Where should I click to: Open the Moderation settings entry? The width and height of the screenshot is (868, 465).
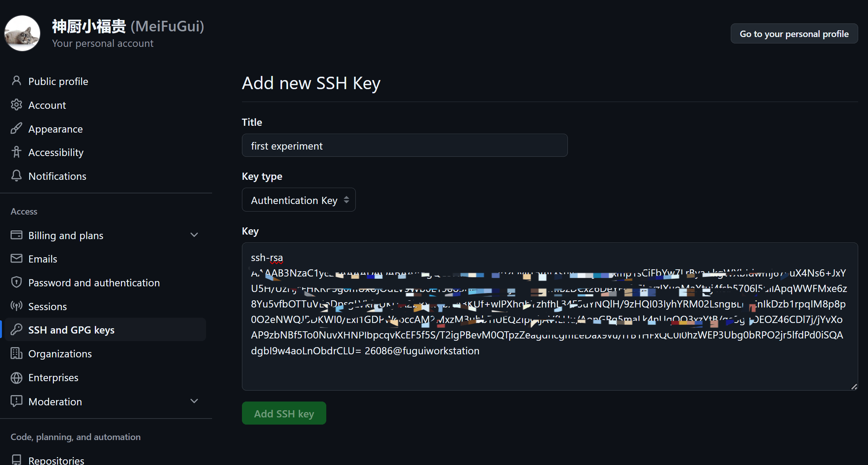coord(55,401)
